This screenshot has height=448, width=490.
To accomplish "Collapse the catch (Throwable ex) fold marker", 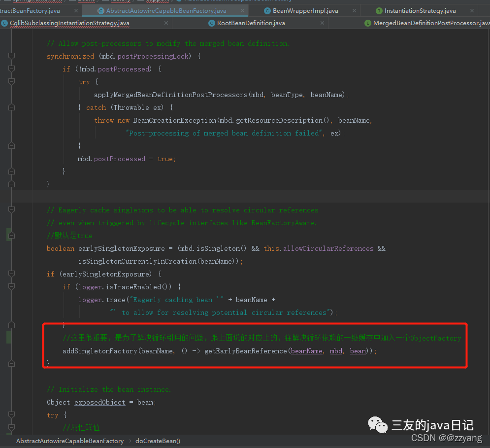I will pyautogui.click(x=11, y=107).
